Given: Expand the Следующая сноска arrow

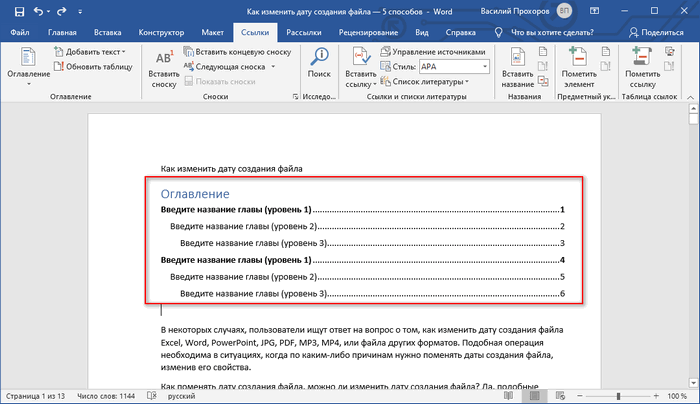Looking at the screenshot, I should click(273, 67).
